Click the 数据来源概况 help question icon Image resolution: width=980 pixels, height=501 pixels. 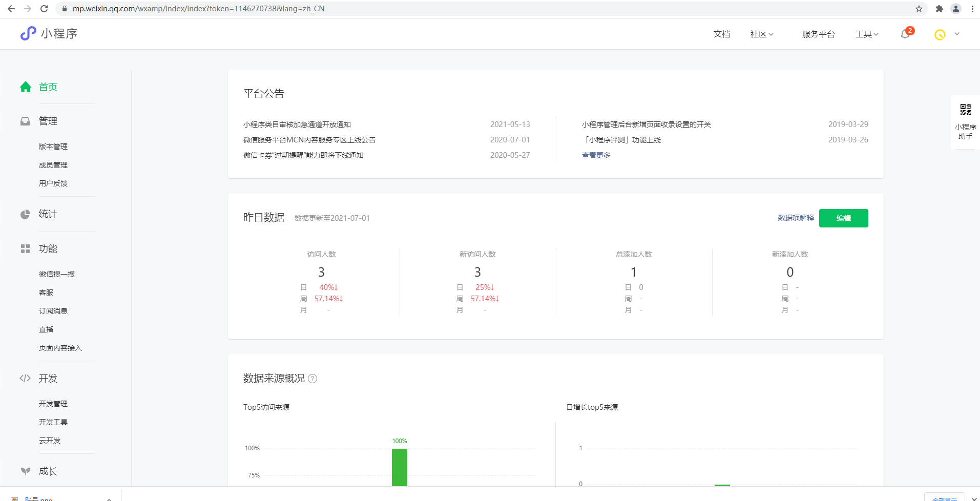[312, 379]
